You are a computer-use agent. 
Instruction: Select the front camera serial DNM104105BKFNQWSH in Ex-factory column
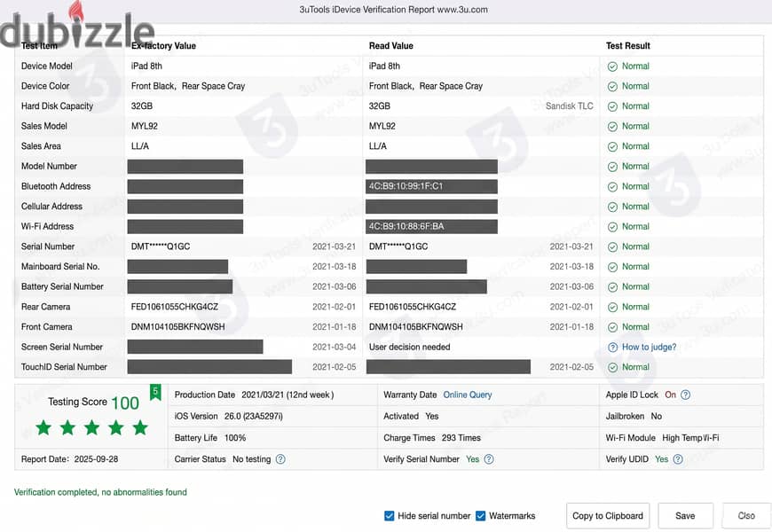(x=177, y=327)
